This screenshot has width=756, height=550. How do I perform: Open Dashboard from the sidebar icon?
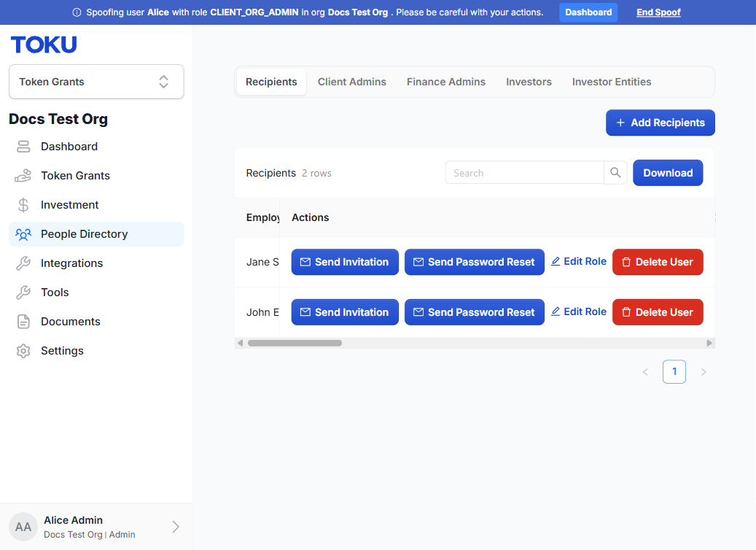(23, 147)
